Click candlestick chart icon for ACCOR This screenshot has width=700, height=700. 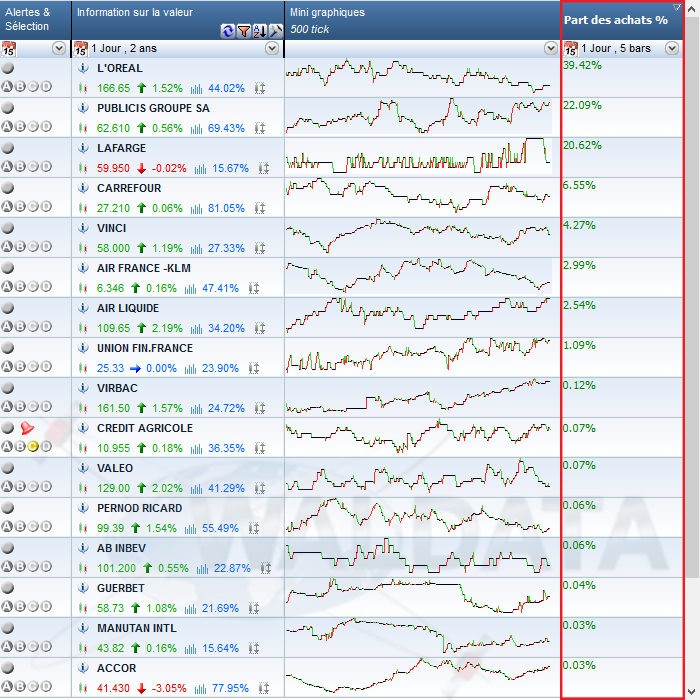83,688
